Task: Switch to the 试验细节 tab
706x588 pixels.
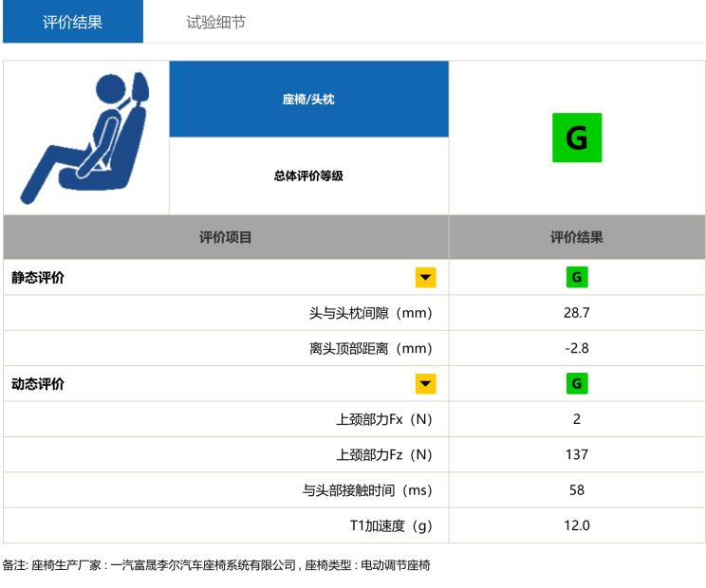Action: coord(216,22)
